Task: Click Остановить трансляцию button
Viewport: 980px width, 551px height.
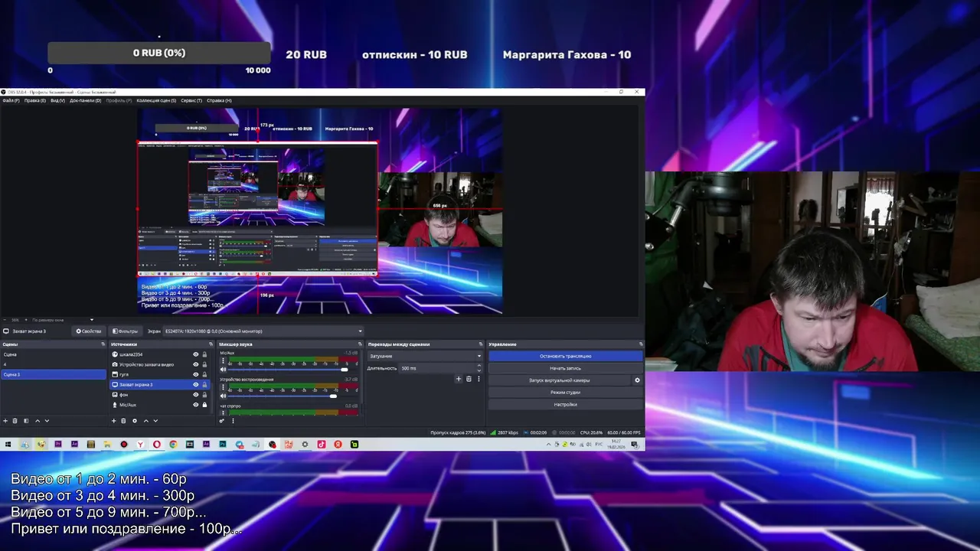Action: click(565, 356)
